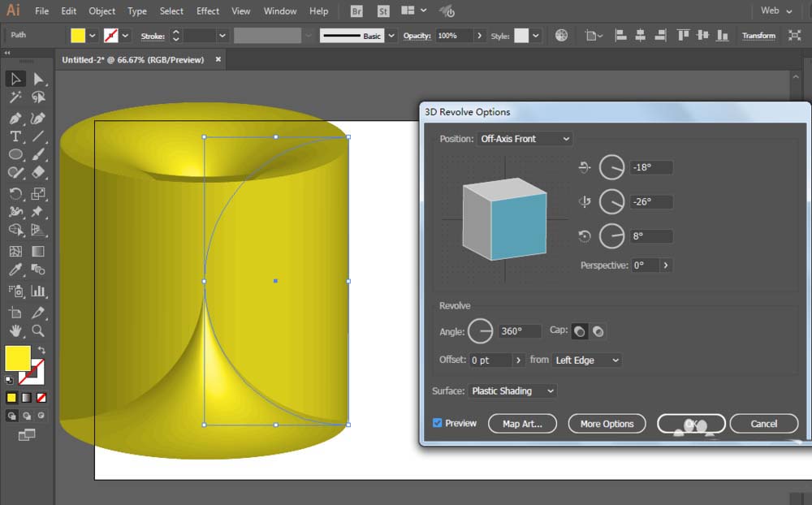Set paint mode to Gradient
The height and width of the screenshot is (505, 812).
pos(27,398)
